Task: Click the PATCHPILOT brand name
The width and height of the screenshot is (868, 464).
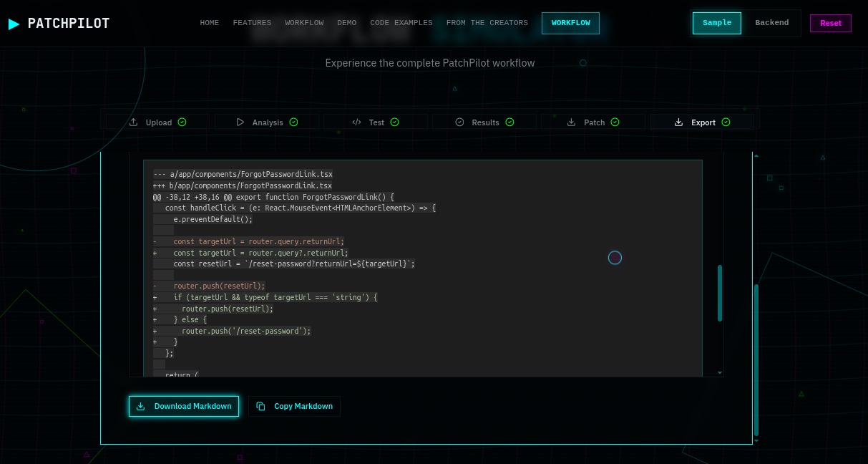Action: [69, 24]
